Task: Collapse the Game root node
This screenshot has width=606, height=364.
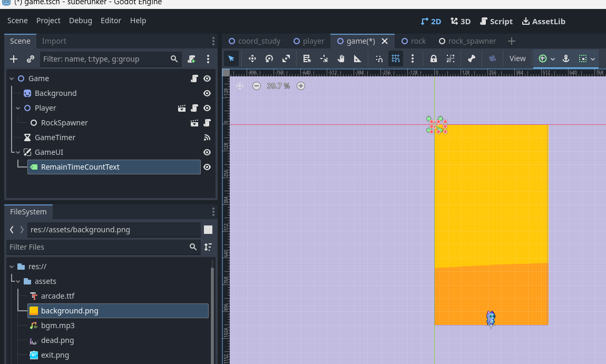Action: (x=12, y=78)
